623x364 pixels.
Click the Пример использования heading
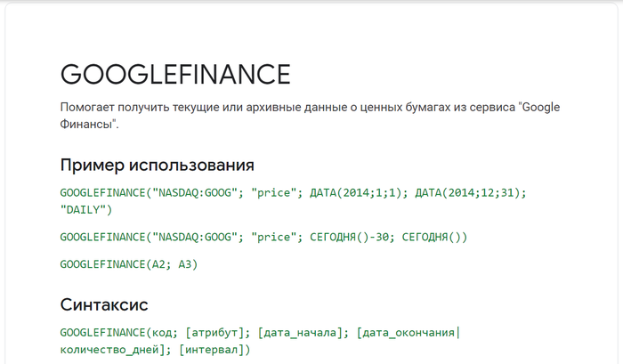pyautogui.click(x=157, y=165)
